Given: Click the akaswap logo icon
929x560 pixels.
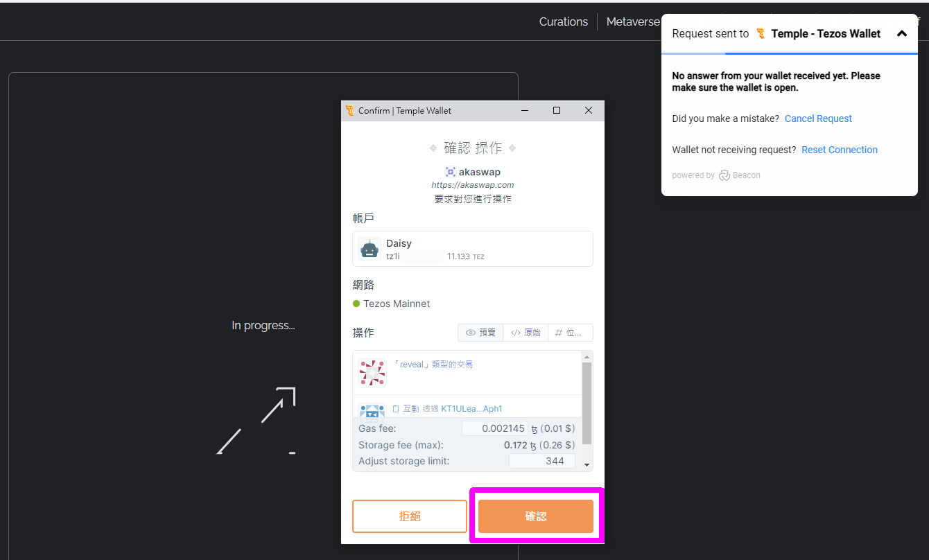Looking at the screenshot, I should (451, 172).
